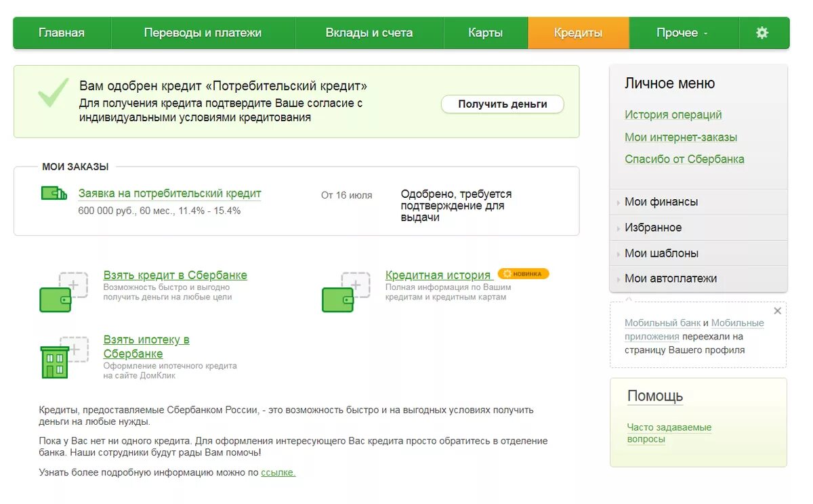813x504 pixels.
Task: Open the Прочее dropdown menu
Action: (x=682, y=33)
